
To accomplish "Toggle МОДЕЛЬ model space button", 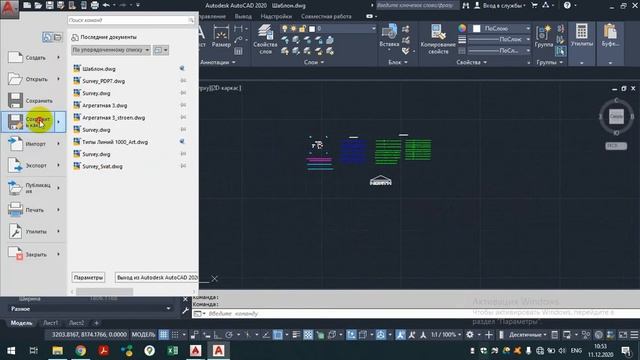I will tap(143, 335).
